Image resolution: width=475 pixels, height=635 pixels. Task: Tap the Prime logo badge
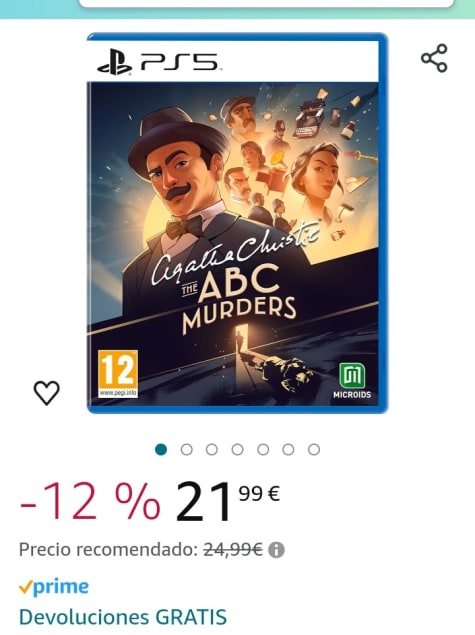click(x=54, y=586)
